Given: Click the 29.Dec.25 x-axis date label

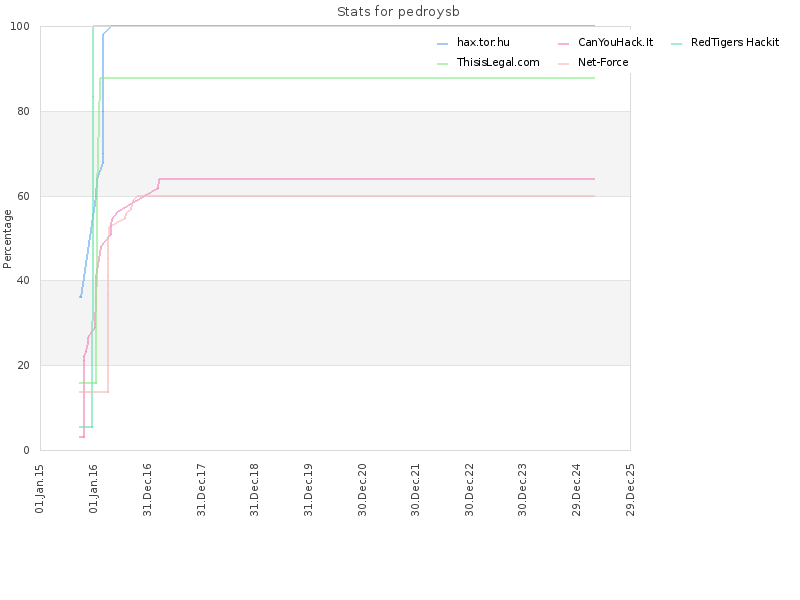Looking at the screenshot, I should pos(630,490).
